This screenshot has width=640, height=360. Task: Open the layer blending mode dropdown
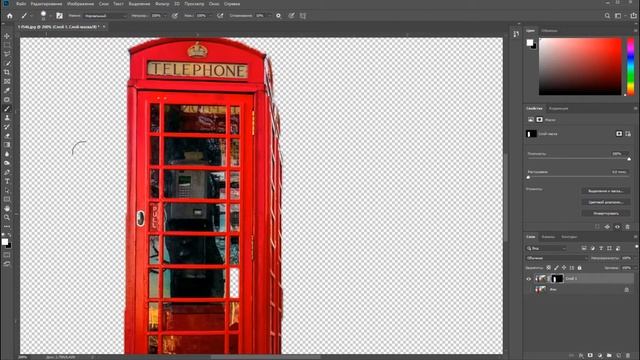(x=557, y=258)
